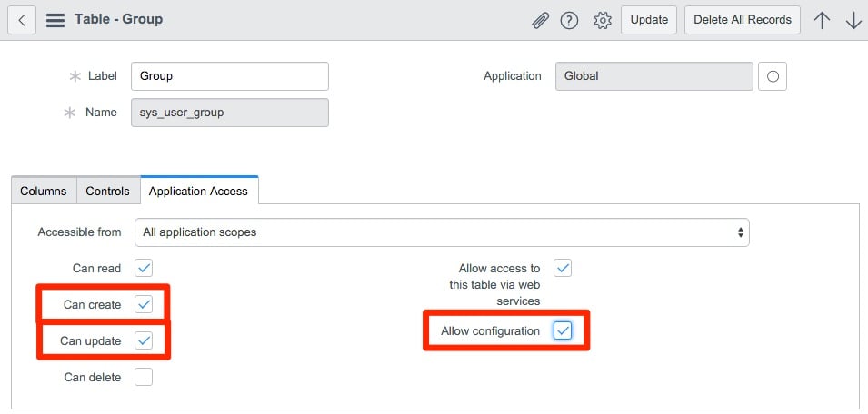Go to next record with down arrow
Viewport: 868px width, 414px height.
pyautogui.click(x=853, y=20)
